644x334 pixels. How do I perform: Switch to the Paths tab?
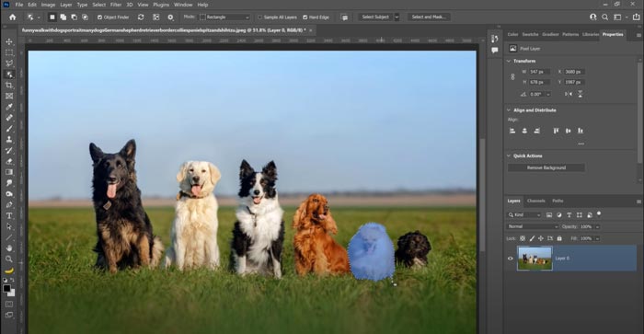[x=558, y=201]
